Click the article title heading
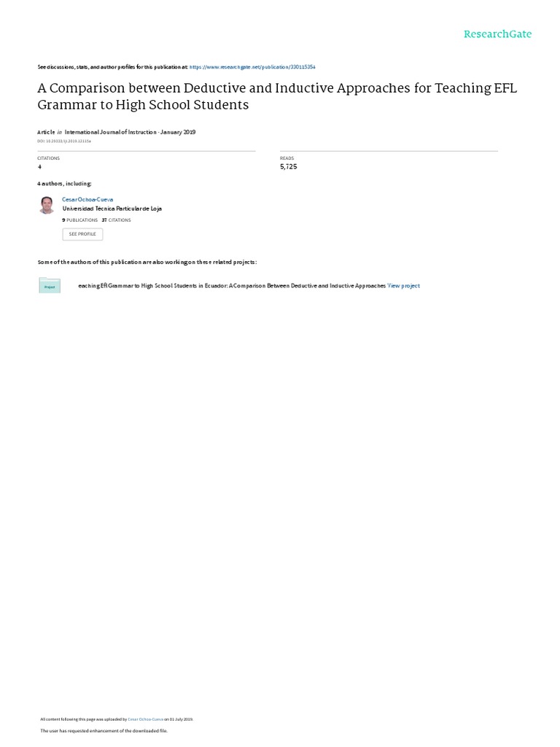Viewport: 560px width, 747px height. coord(277,96)
